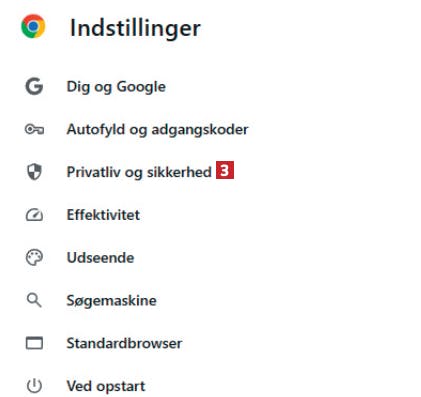
Task: Click the browser window Standardbrowser icon
Action: point(34,343)
